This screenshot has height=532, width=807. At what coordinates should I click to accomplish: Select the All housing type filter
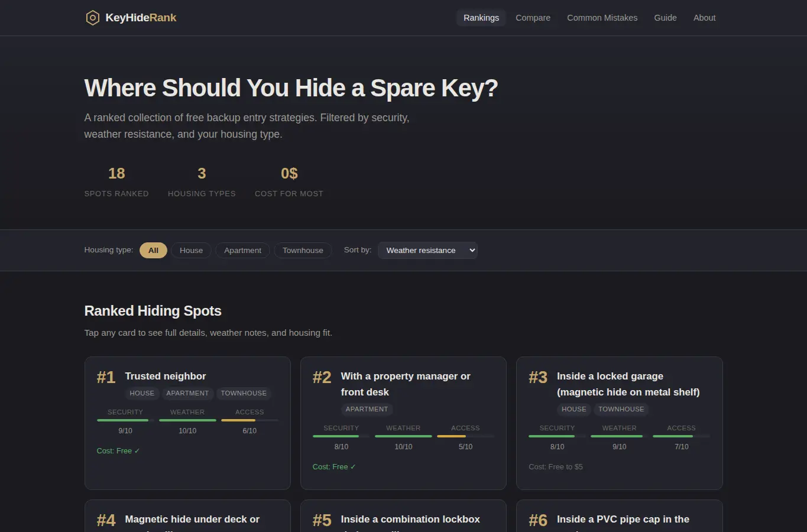153,250
